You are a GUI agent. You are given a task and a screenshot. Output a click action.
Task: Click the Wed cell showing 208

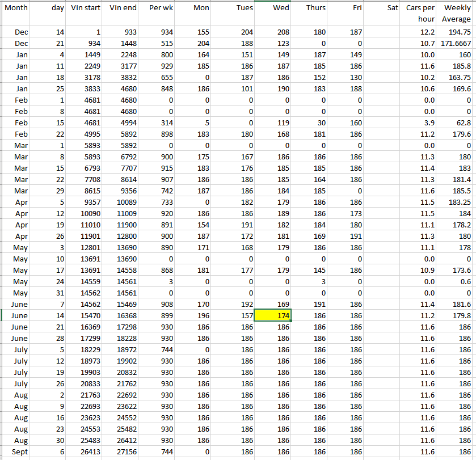(273, 32)
